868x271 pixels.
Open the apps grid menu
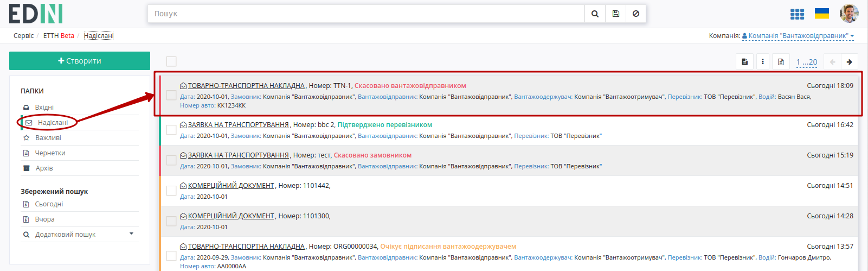click(797, 14)
